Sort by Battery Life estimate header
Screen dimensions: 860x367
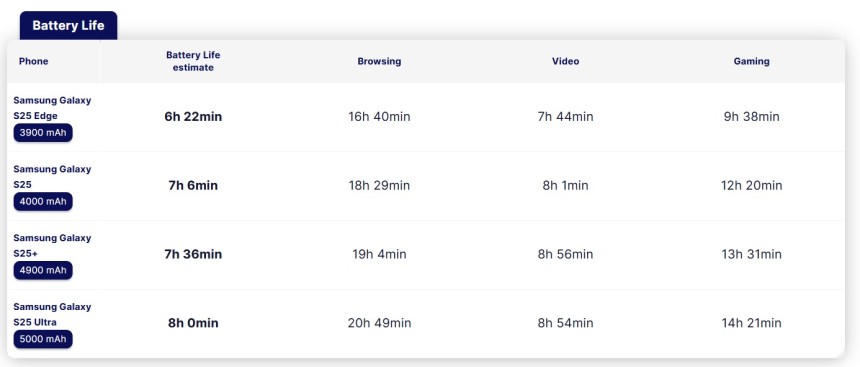point(193,61)
